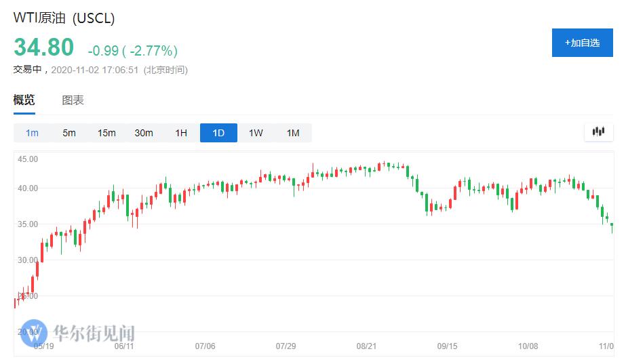Switch to the 1W weekly view
Image resolution: width=626 pixels, height=364 pixels.
click(256, 133)
